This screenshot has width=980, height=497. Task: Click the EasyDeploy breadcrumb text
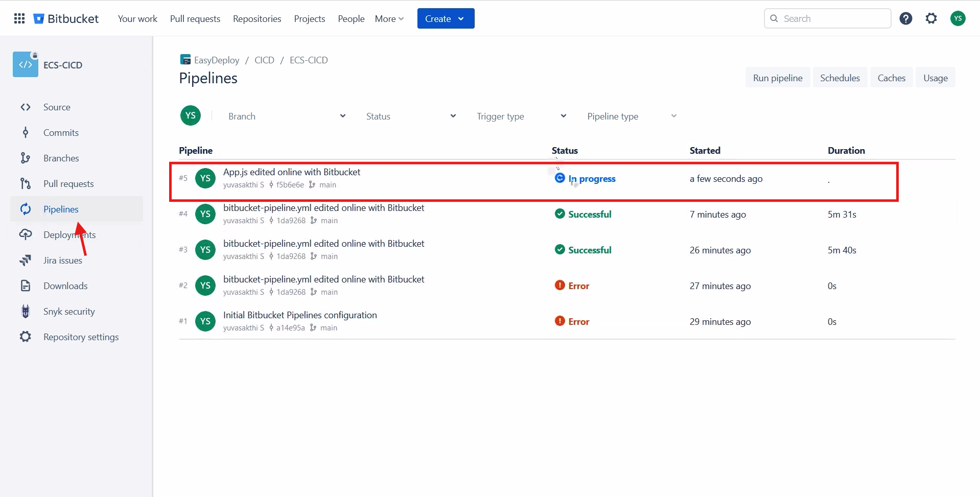coord(217,60)
